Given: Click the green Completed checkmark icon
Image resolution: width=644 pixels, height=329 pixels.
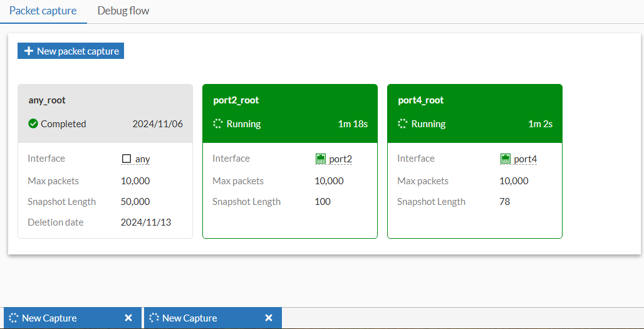Looking at the screenshot, I should pos(33,124).
